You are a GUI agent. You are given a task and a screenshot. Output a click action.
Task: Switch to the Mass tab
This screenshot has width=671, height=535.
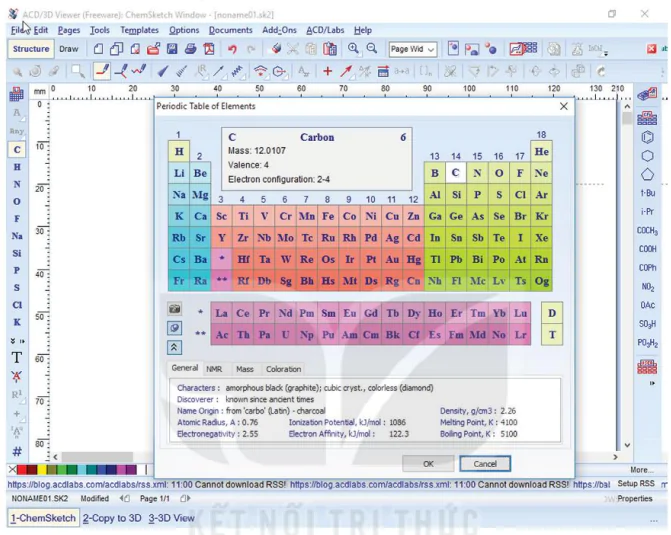[245, 369]
